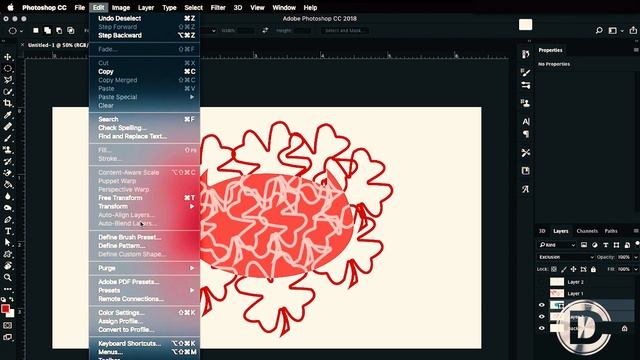The height and width of the screenshot is (360, 640).
Task: Click the Share icon at top right
Action: 633,31
